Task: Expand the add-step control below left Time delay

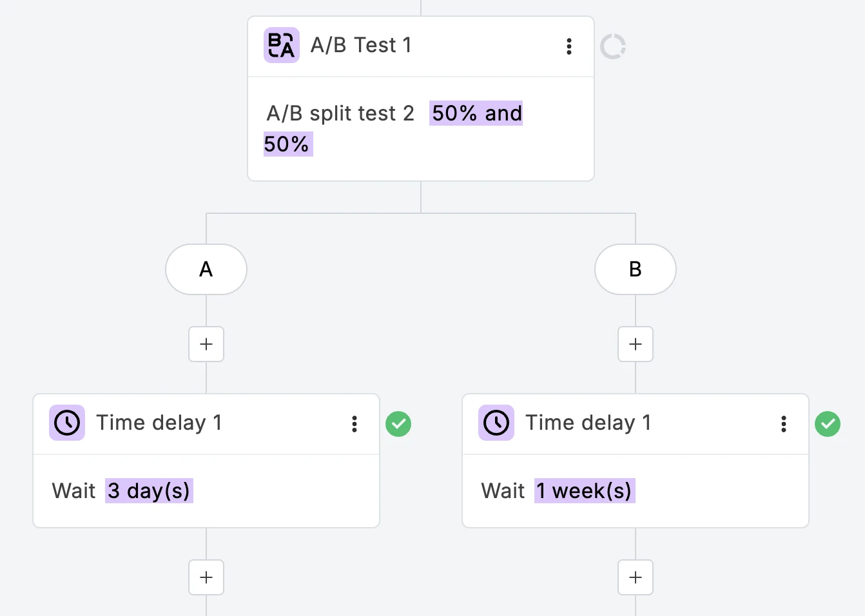Action: (206, 577)
